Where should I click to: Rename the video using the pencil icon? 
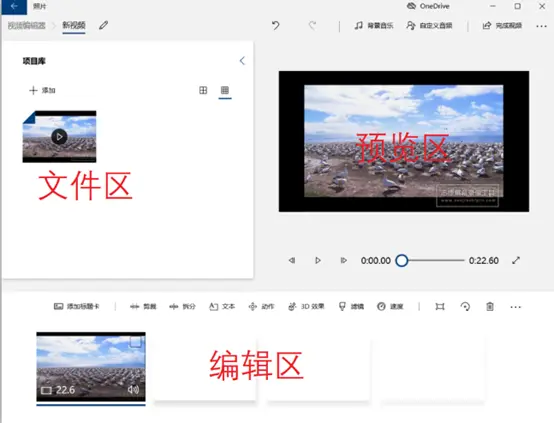click(x=104, y=25)
